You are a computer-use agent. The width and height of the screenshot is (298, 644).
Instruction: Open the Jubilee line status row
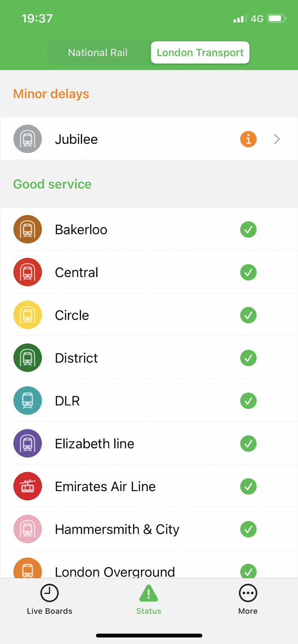pyautogui.click(x=129, y=139)
